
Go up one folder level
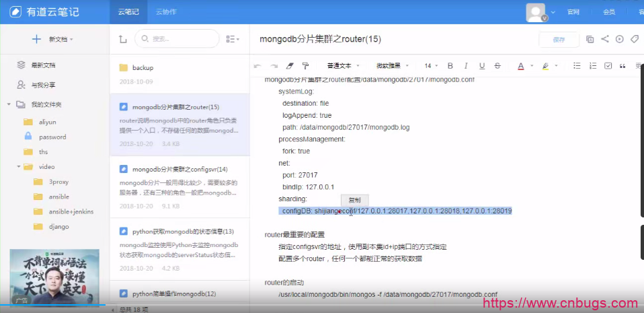click(x=122, y=40)
